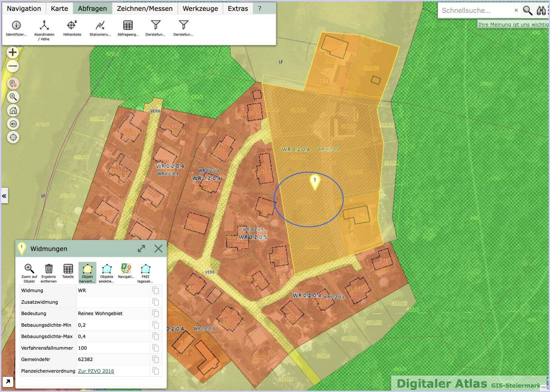Open the Abfrageergebnisse table icon
The height and width of the screenshot is (392, 550).
[x=128, y=25]
